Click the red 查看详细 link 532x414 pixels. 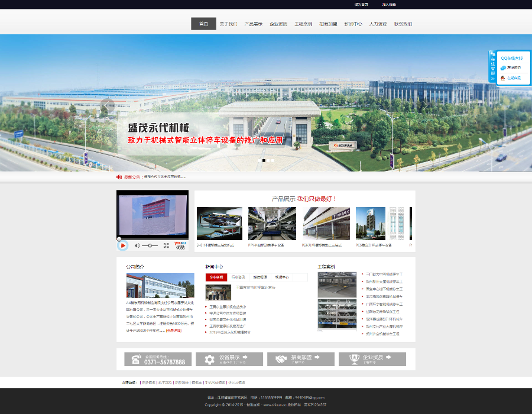pos(174,330)
